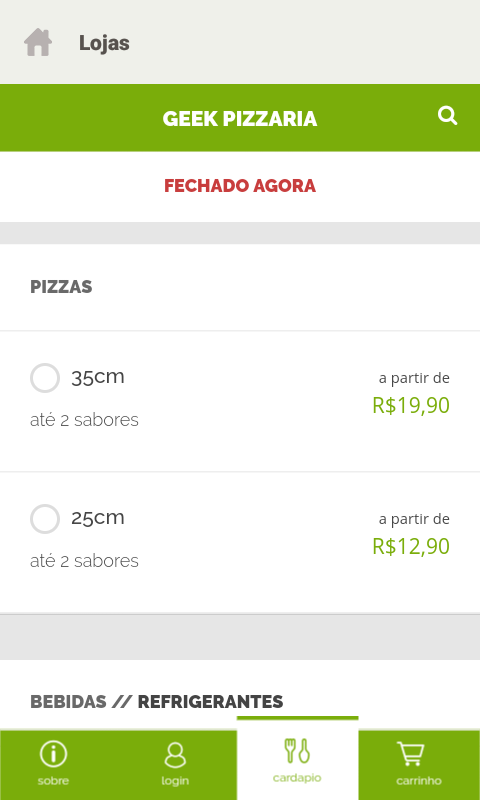This screenshot has width=480, height=800.
Task: Click the sobre tab label
Action: pyautogui.click(x=53, y=781)
